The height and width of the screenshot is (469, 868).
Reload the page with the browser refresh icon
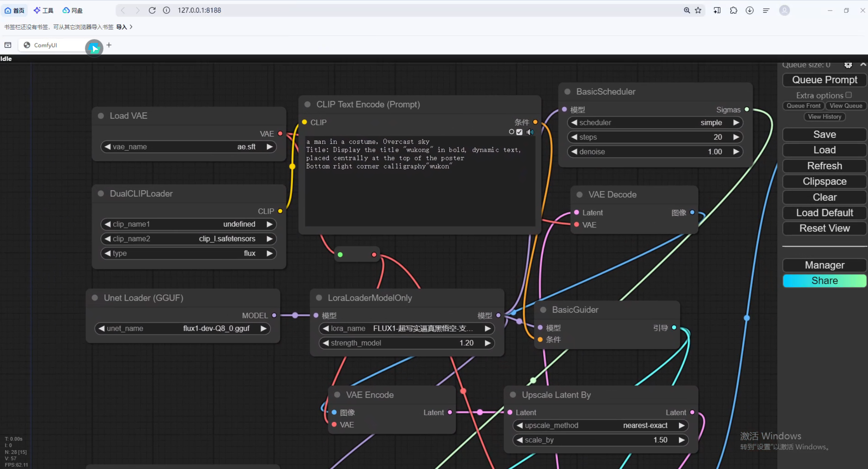click(152, 10)
